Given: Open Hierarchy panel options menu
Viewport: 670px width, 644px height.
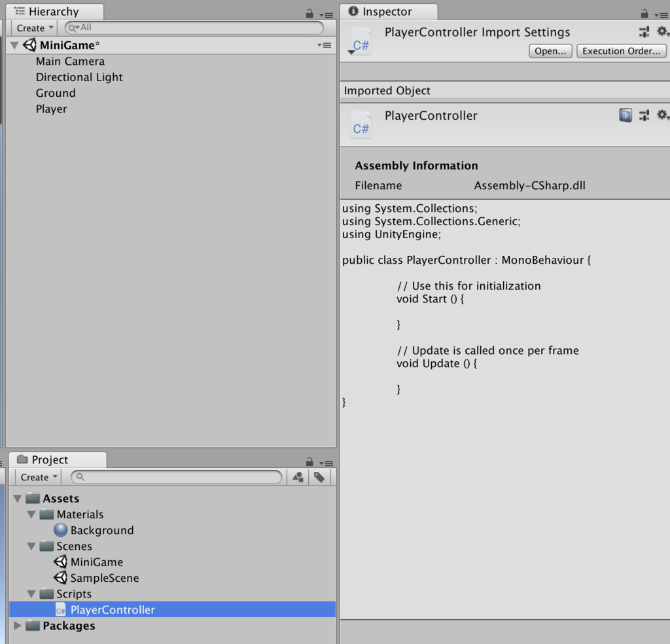Looking at the screenshot, I should [326, 15].
